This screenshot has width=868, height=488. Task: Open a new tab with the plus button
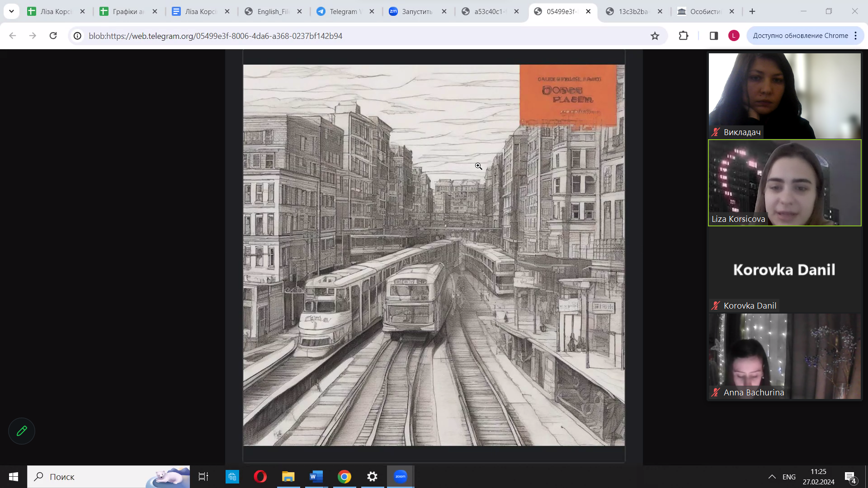click(752, 11)
